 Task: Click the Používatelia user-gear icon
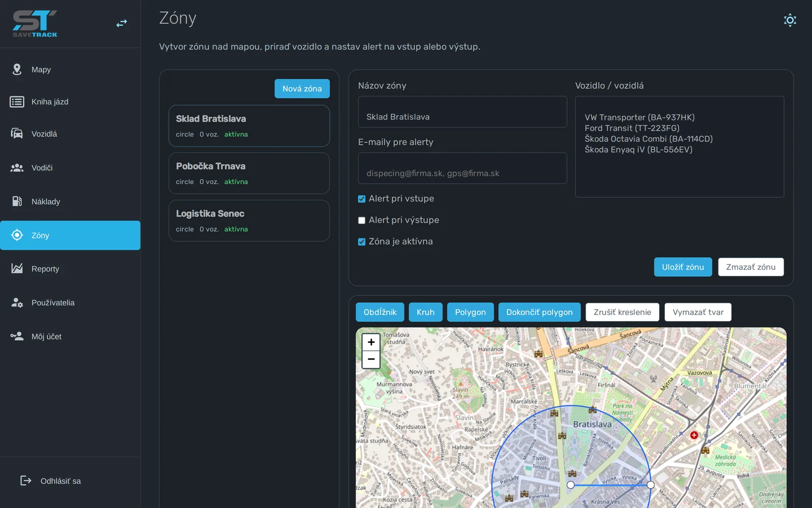(x=17, y=302)
